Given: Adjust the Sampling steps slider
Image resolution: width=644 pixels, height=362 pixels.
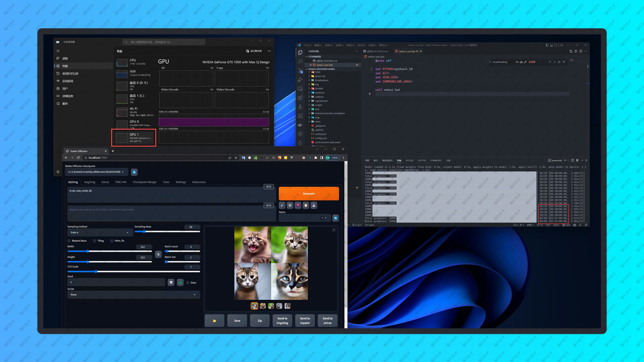Looking at the screenshot, I should (167, 231).
